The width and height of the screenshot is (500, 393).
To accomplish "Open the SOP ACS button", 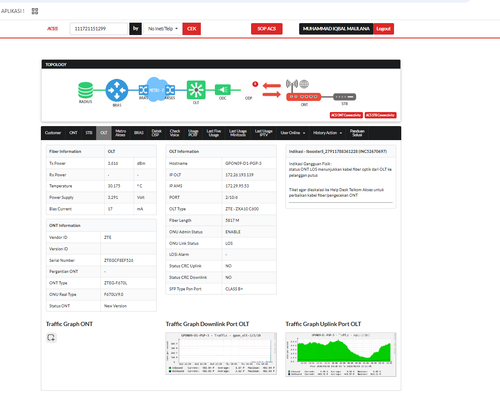I will (267, 29).
